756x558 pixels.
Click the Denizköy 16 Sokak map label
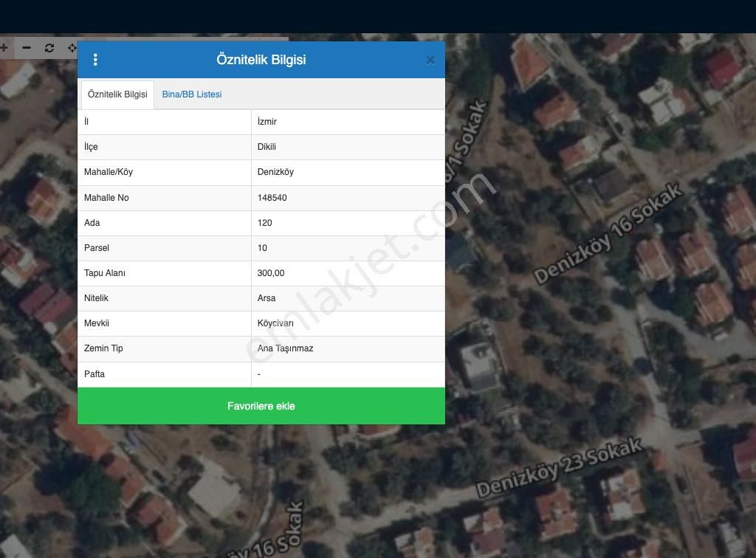pyautogui.click(x=607, y=233)
